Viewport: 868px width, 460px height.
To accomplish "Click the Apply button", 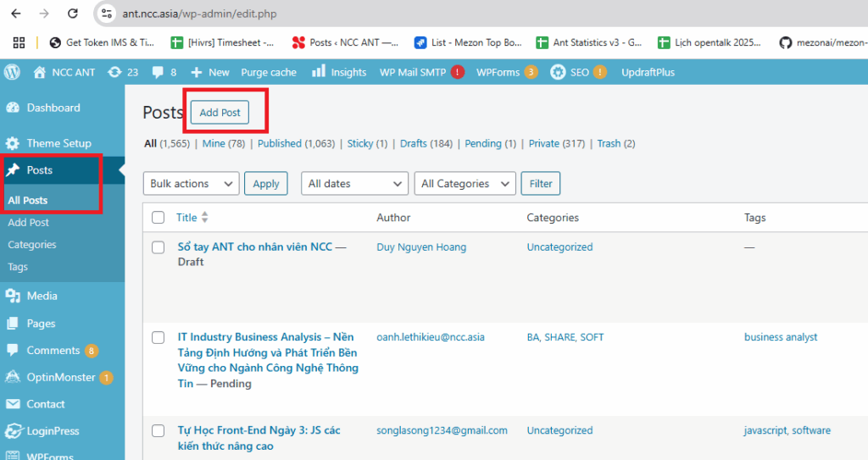I will [265, 184].
